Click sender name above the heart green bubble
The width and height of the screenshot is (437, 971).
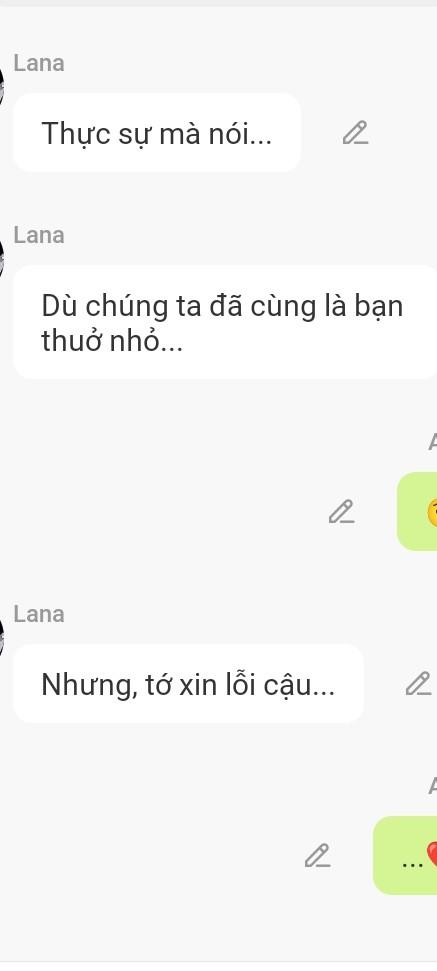coord(433,786)
